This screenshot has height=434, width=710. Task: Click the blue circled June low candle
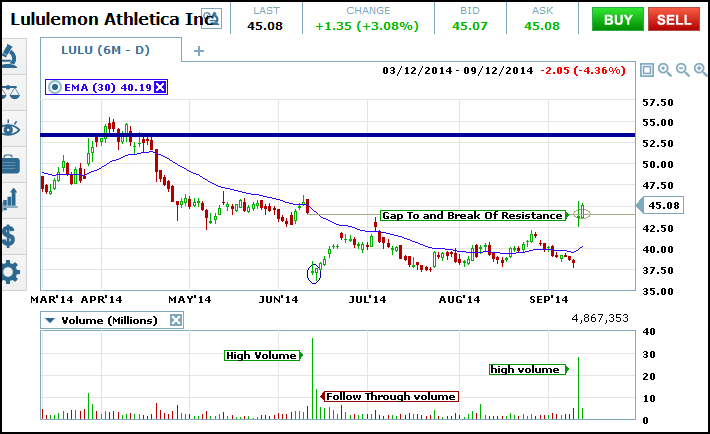(314, 274)
